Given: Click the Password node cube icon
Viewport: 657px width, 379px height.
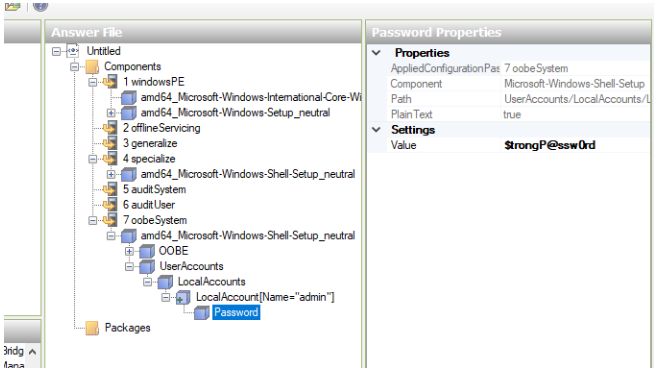Looking at the screenshot, I should [x=202, y=313].
